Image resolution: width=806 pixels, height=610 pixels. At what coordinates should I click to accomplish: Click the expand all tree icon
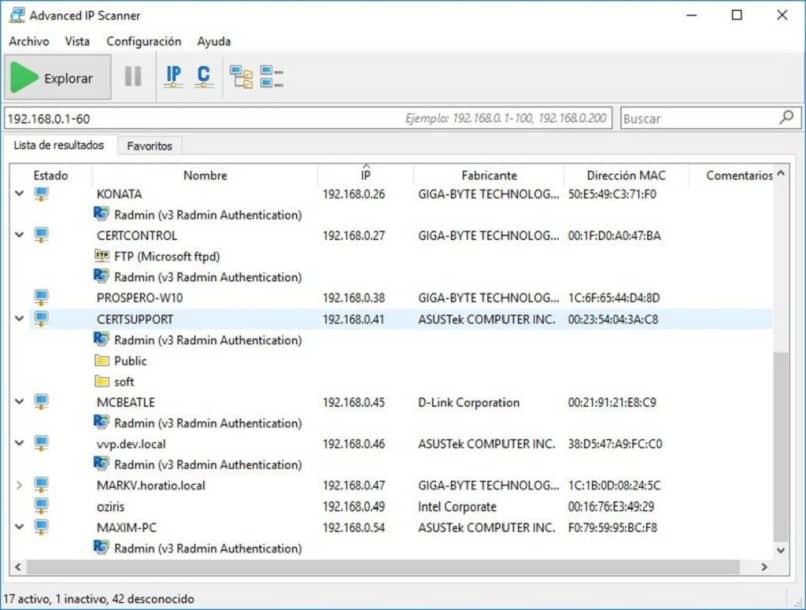pos(241,77)
